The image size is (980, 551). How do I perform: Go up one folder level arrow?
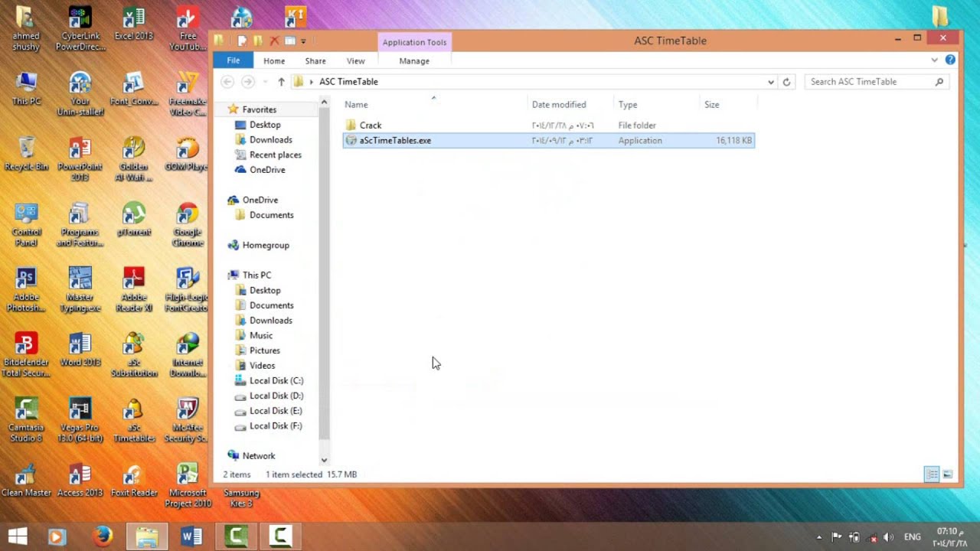pyautogui.click(x=281, y=81)
